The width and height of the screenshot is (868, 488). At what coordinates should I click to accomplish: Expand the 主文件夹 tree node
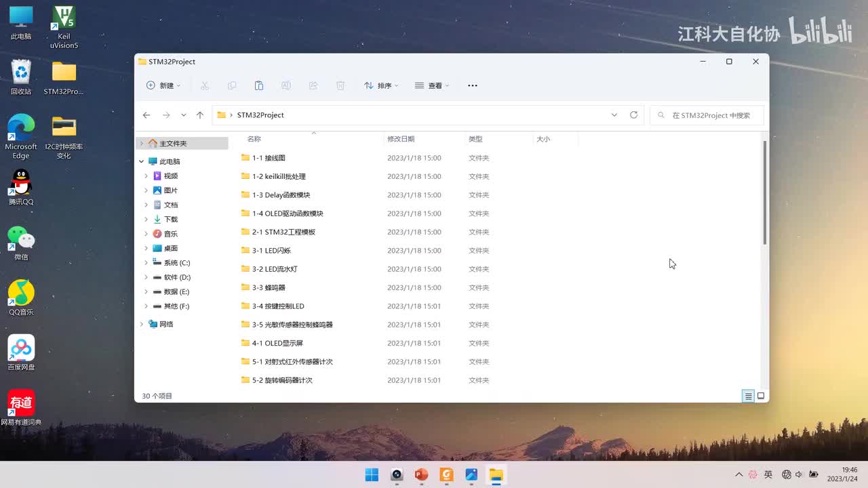coord(142,144)
